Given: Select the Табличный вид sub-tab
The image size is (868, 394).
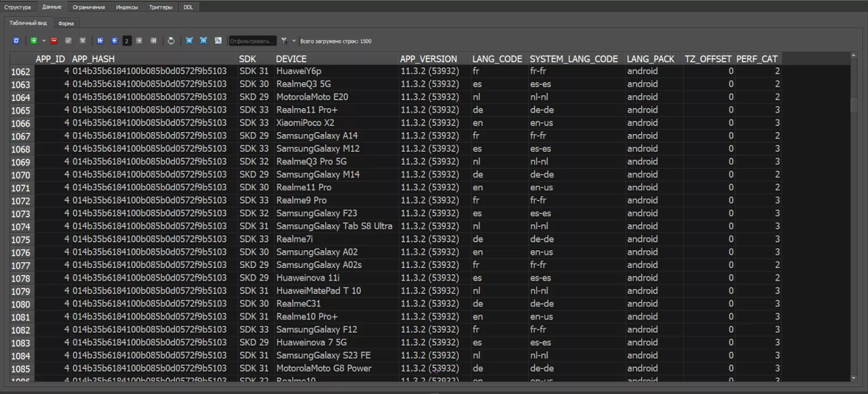Looking at the screenshot, I should (x=28, y=23).
